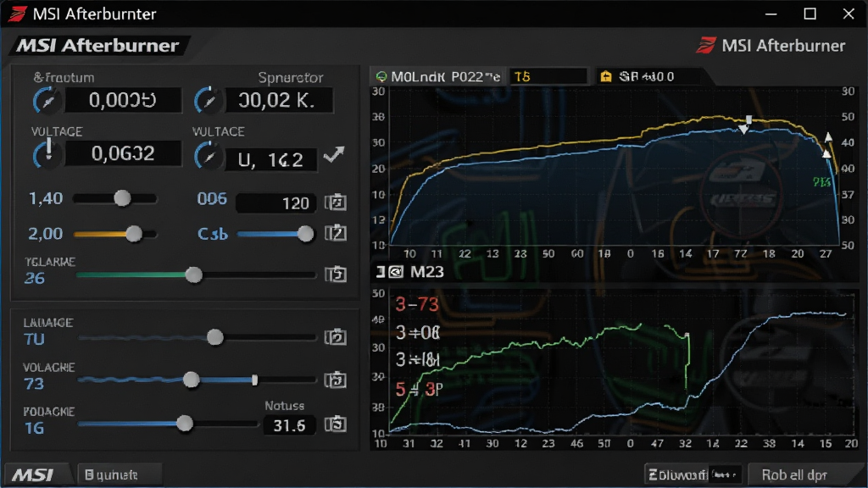Click the LAUAIGE slider handle

click(x=215, y=337)
